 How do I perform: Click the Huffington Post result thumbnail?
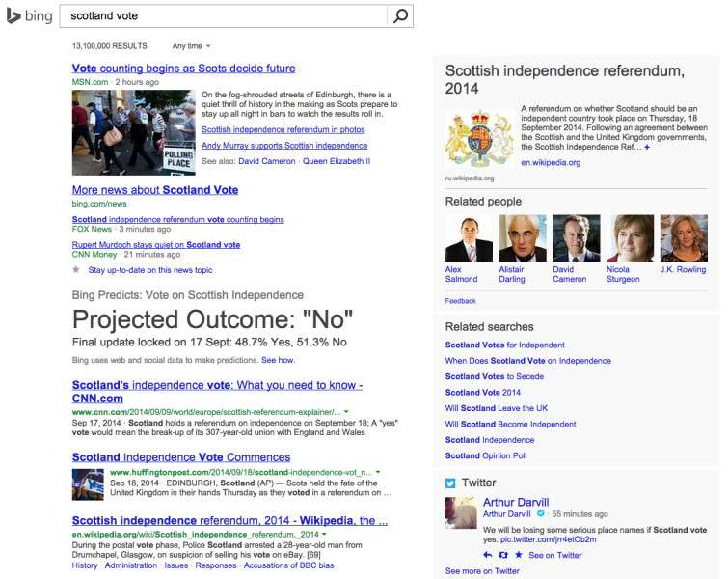[x=88, y=484]
